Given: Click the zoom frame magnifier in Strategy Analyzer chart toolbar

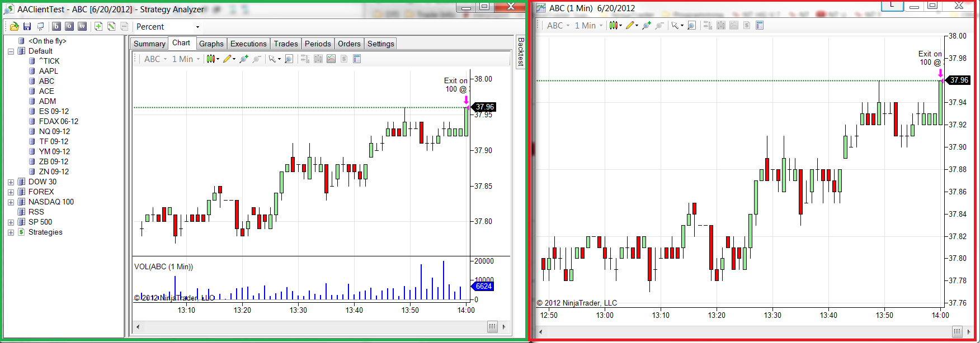Looking at the screenshot, I should [289, 59].
